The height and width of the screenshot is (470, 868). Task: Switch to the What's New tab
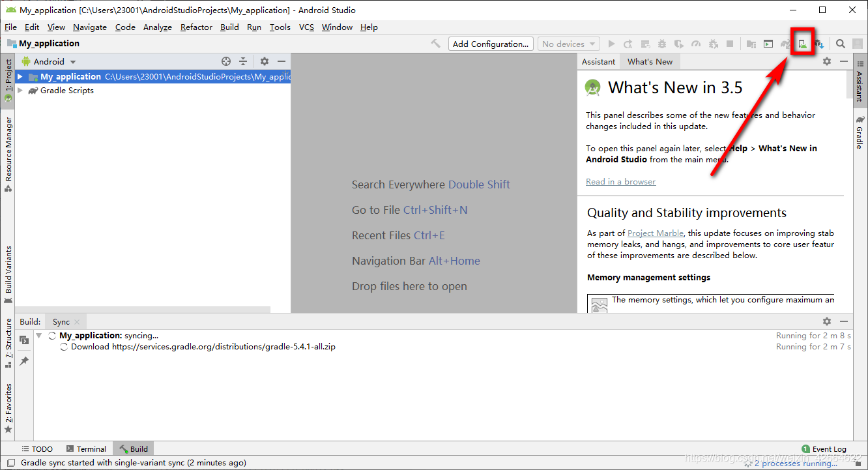coord(650,61)
